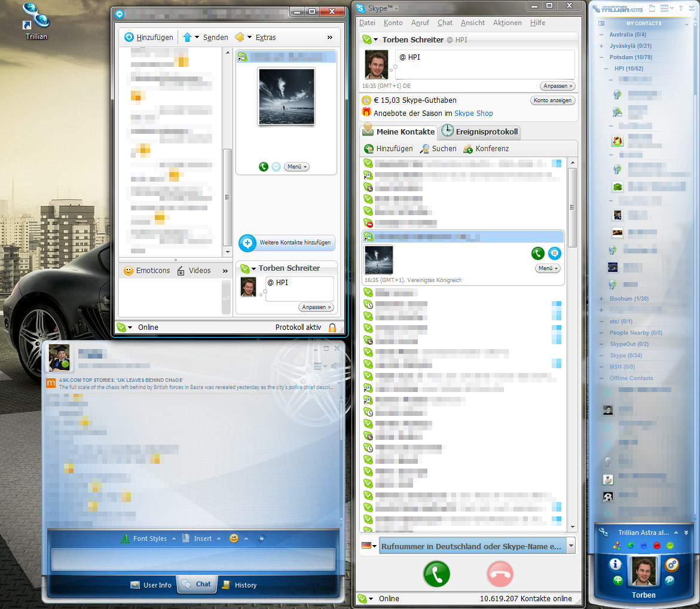
Task: Click the sound speaker icon in Trillian chat
Action: pyautogui.click(x=336, y=366)
